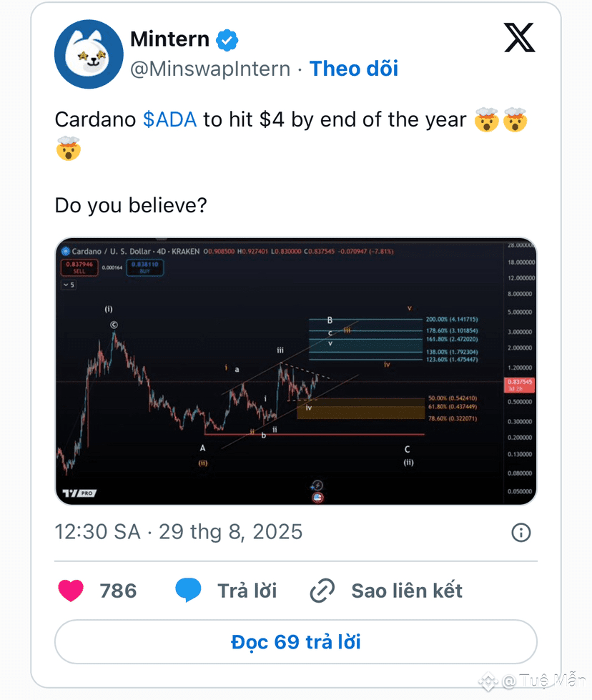Click the flag event marker on chart

(317, 497)
